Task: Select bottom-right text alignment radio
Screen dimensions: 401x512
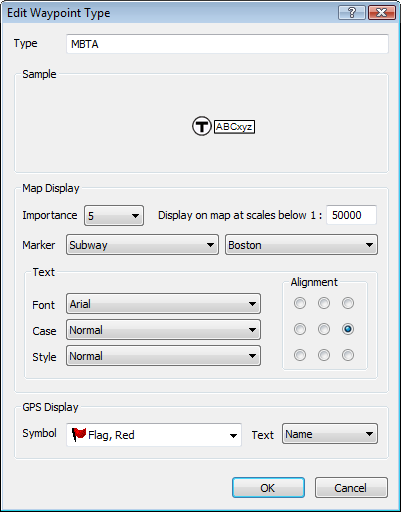Action: coord(348,355)
